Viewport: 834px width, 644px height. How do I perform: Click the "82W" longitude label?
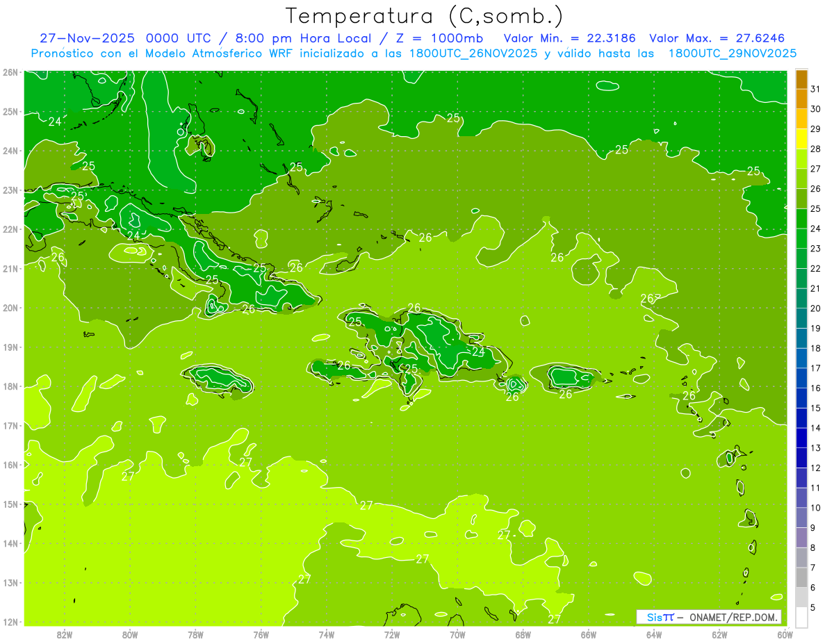(65, 634)
